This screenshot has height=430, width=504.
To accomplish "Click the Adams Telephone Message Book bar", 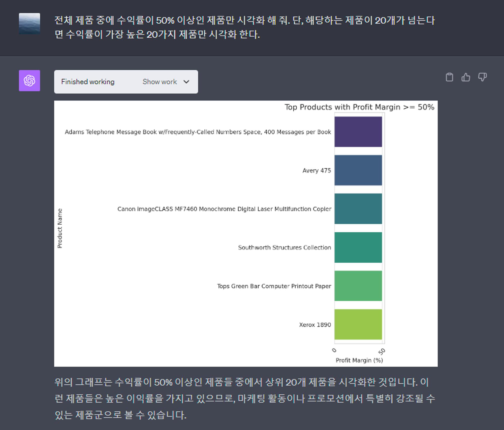I will tap(358, 132).
